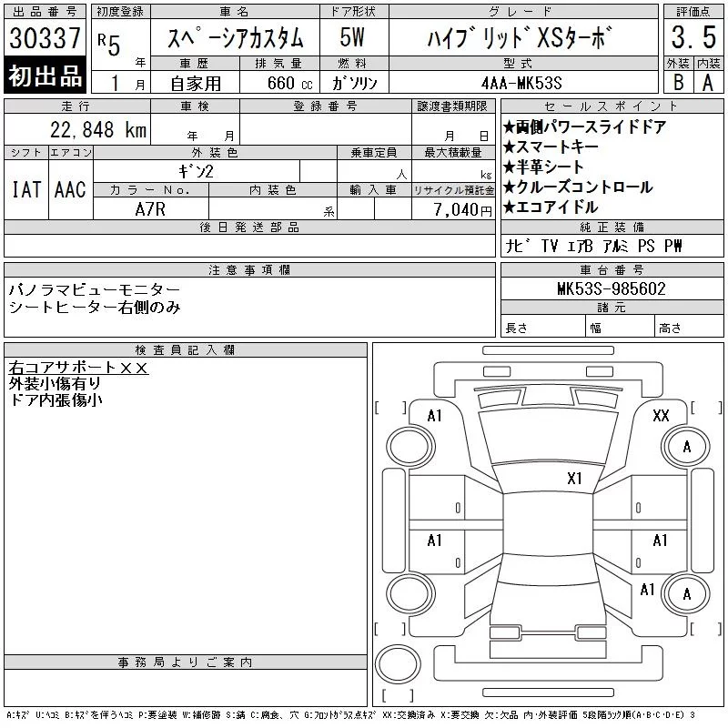The height and width of the screenshot is (728, 728).
Task: Click the model code 4AA-MK53S
Action: click(521, 83)
